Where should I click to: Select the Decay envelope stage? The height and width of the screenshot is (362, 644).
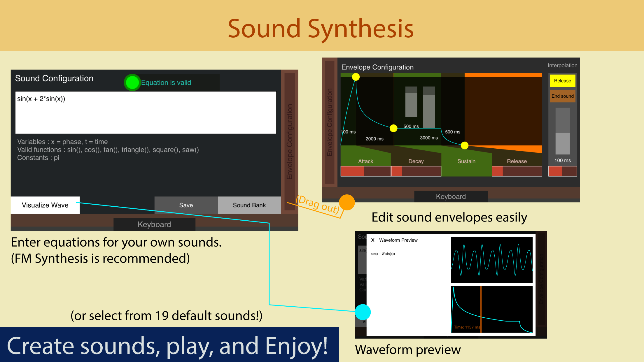click(x=416, y=161)
